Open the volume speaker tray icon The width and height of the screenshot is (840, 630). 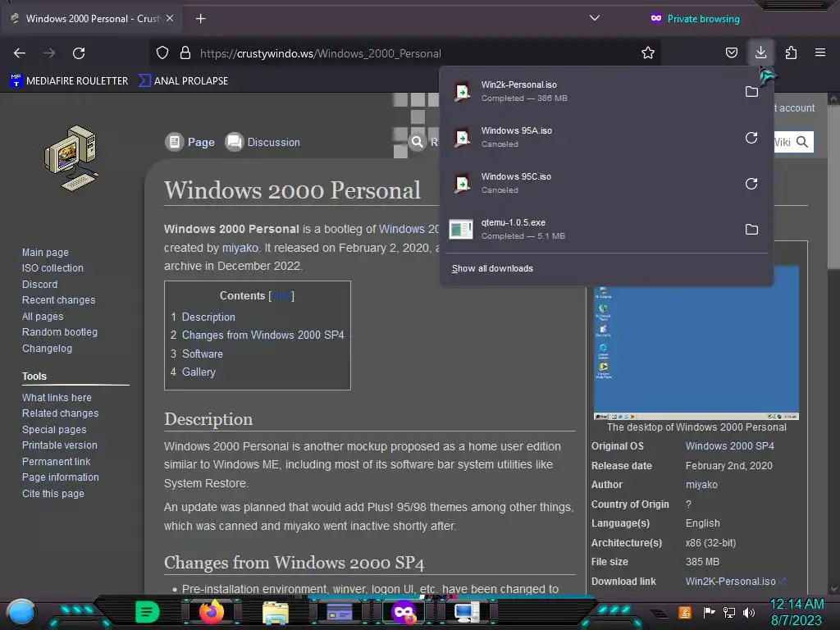coord(748,612)
